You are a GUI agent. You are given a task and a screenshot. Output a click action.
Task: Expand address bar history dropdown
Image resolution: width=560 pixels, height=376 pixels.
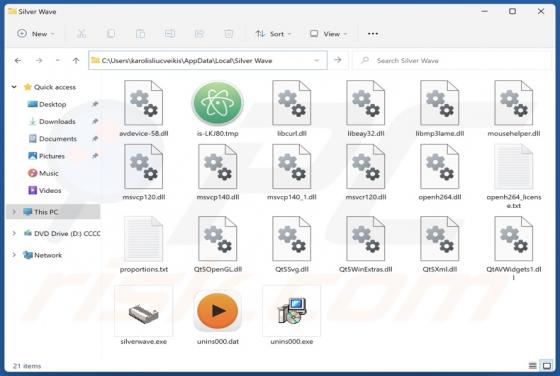pos(316,60)
